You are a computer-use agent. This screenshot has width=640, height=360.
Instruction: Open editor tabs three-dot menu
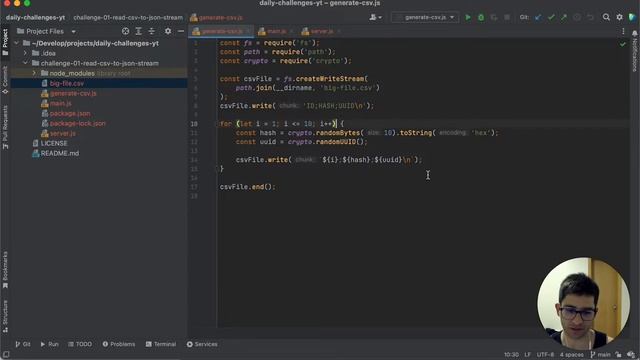[x=623, y=31]
